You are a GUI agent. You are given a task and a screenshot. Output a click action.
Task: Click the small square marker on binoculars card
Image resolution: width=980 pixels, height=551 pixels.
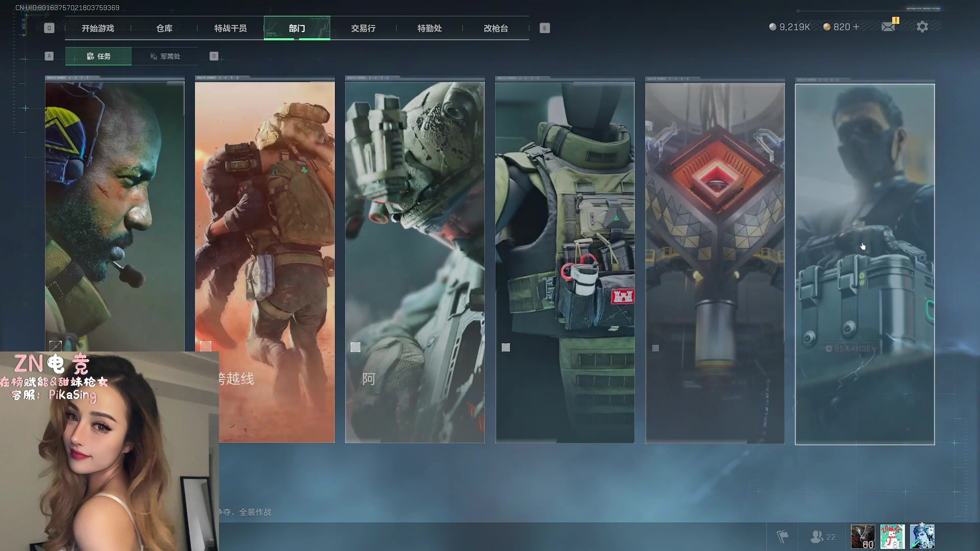pos(355,347)
